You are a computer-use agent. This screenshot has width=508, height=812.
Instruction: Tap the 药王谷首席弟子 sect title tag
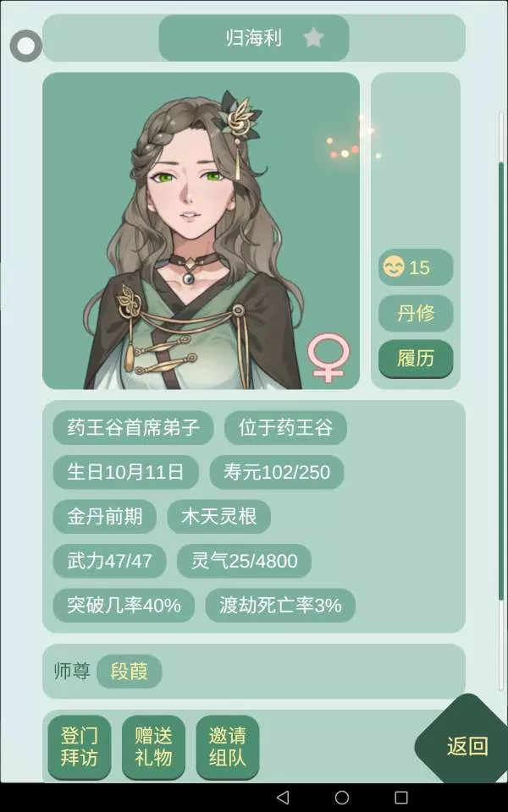[x=133, y=428]
